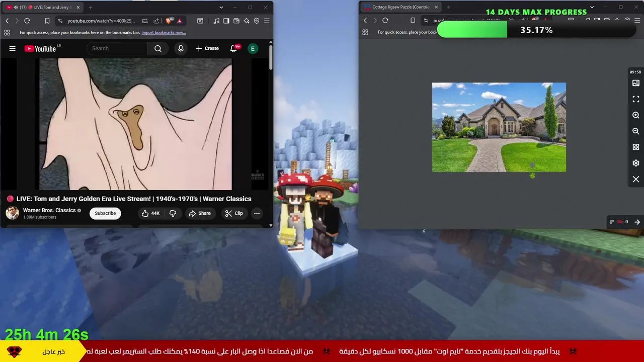Subscribe to Warner Bros. Classics
644x362 pixels.
coord(105,213)
